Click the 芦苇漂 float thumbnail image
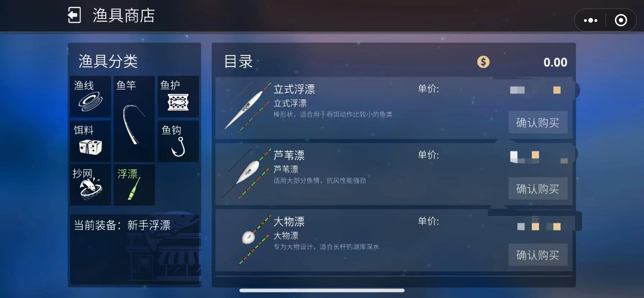The height and width of the screenshot is (298, 644). tap(246, 173)
